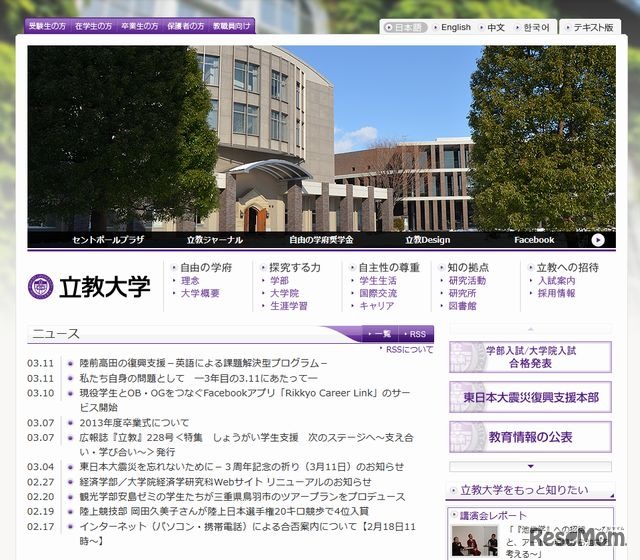Open the 保護者の方 tab
Image resolution: width=640 pixels, height=560 pixels.
click(186, 26)
